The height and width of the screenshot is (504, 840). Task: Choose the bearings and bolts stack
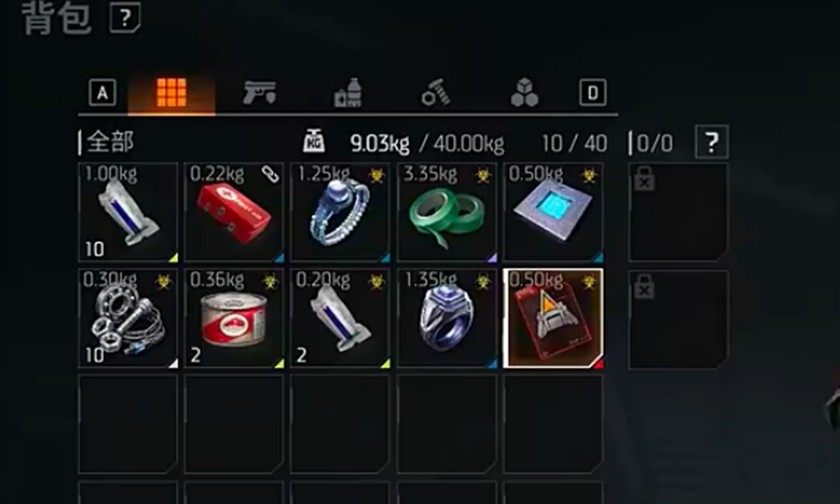[x=128, y=318]
